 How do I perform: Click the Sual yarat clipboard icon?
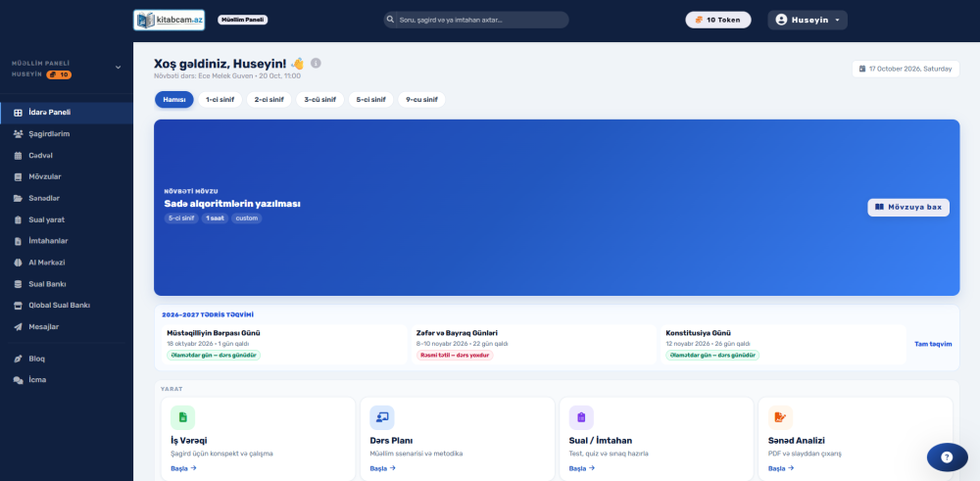click(18, 219)
